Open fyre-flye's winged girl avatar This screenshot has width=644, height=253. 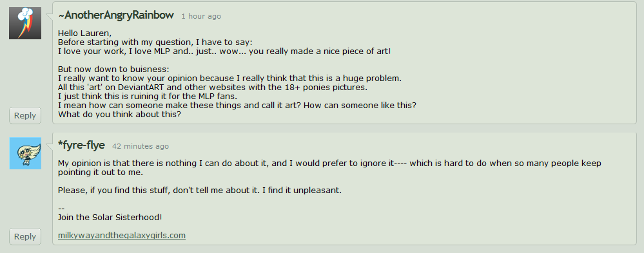click(25, 153)
